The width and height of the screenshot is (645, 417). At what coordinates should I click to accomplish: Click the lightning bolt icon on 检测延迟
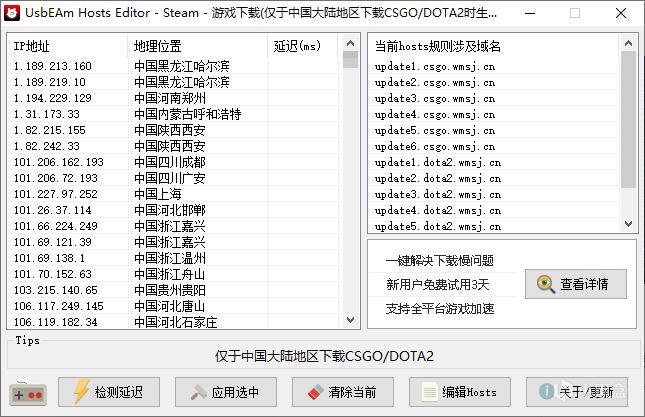pos(81,391)
